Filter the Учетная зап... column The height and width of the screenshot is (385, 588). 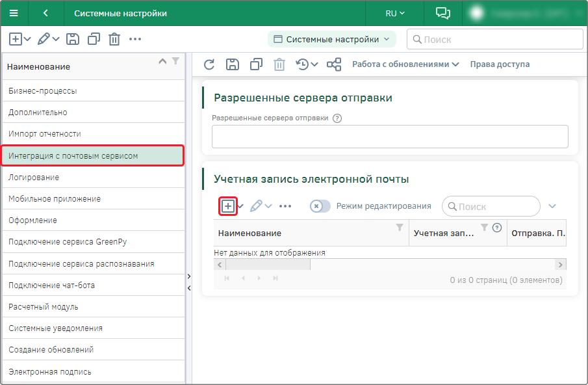[x=485, y=228]
